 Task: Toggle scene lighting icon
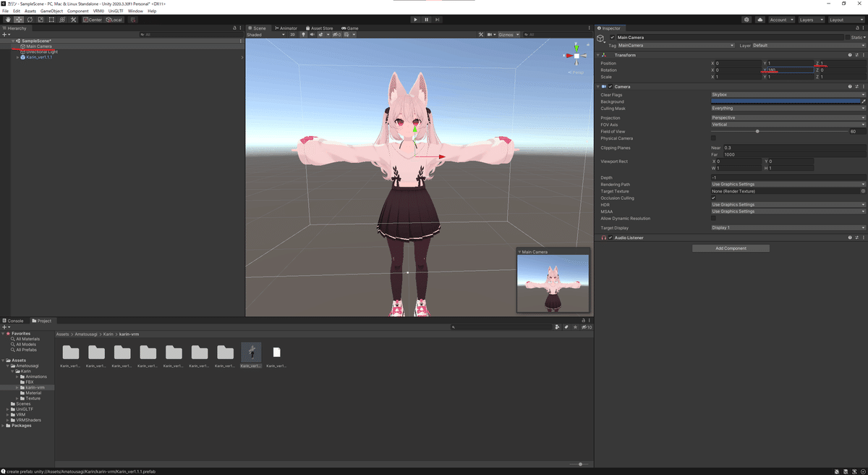click(x=303, y=34)
